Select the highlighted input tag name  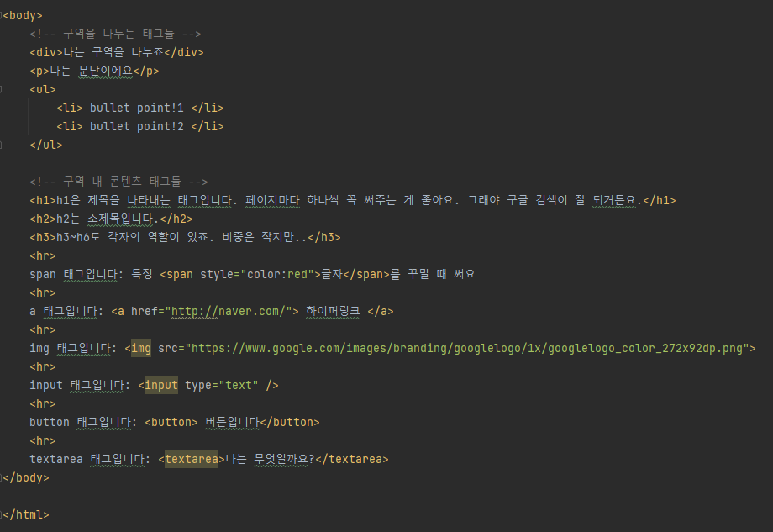161,386
